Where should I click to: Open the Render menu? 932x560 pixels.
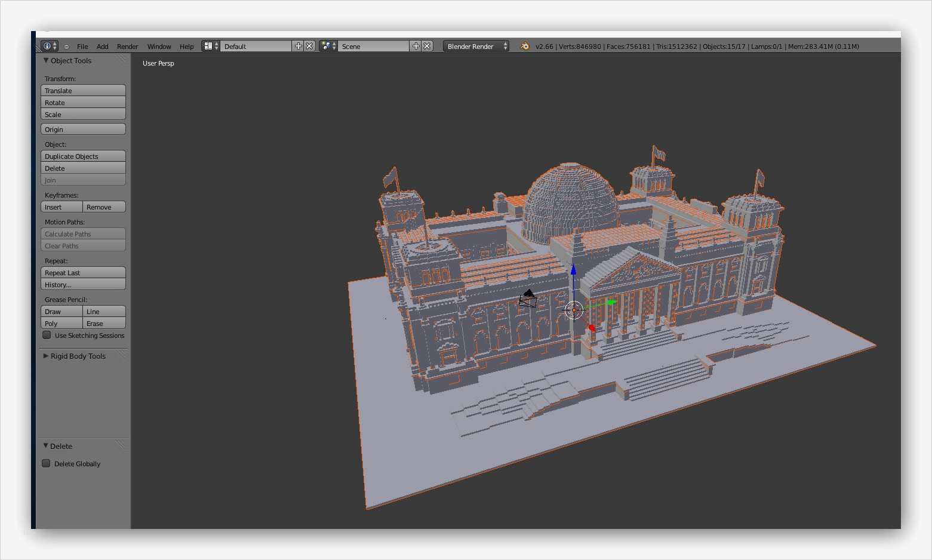[127, 47]
